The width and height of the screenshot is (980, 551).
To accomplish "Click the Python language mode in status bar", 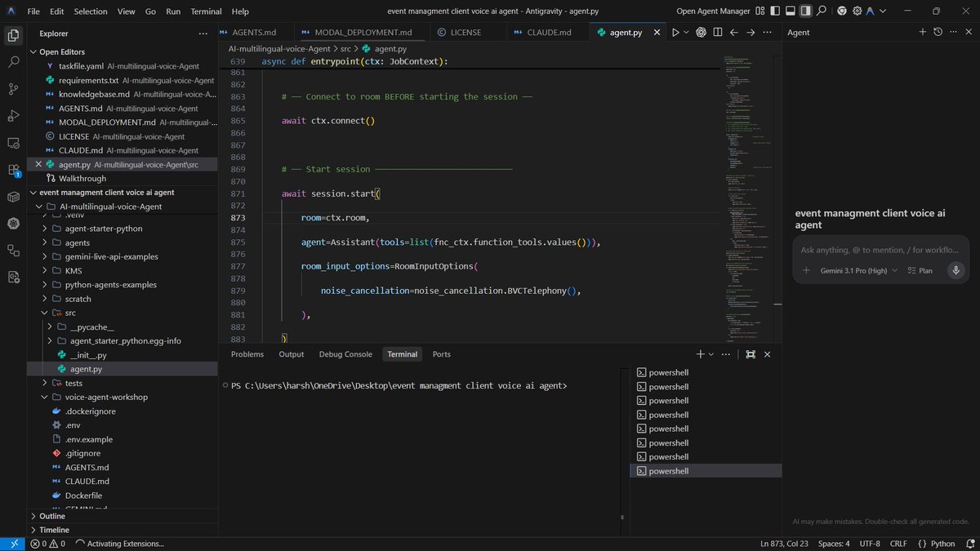I will 936,544.
